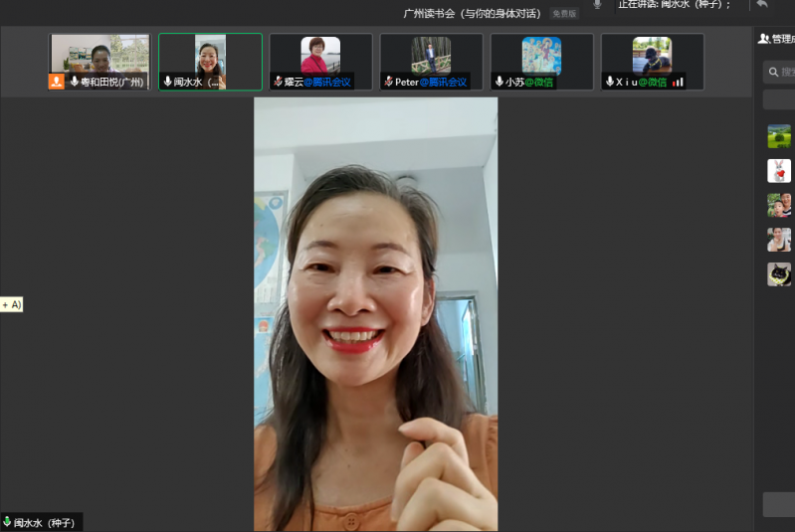Open the 管理成员 members panel header

(x=776, y=39)
